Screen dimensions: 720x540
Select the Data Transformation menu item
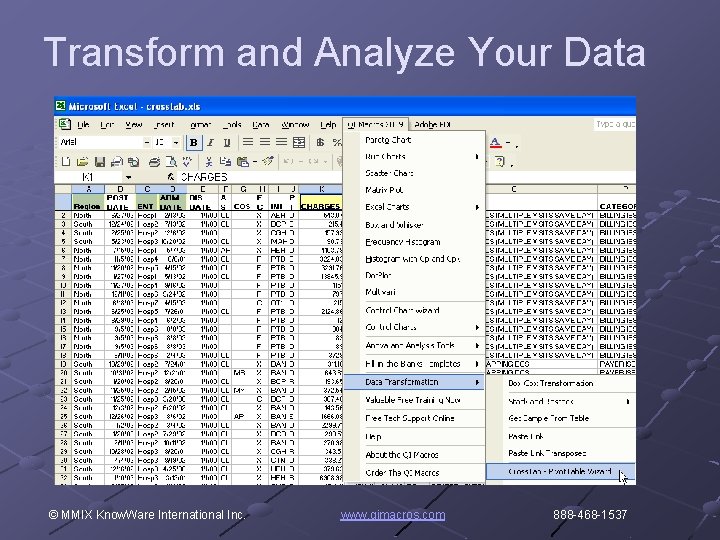414,382
